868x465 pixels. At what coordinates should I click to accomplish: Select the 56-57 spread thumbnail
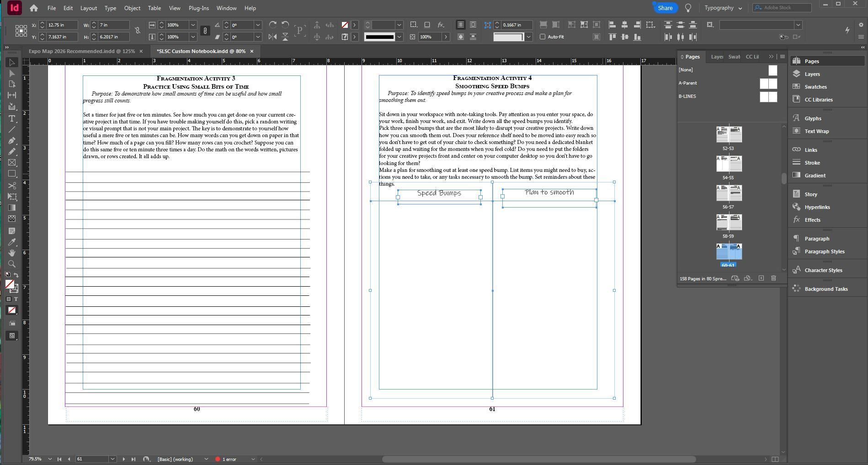click(x=729, y=193)
